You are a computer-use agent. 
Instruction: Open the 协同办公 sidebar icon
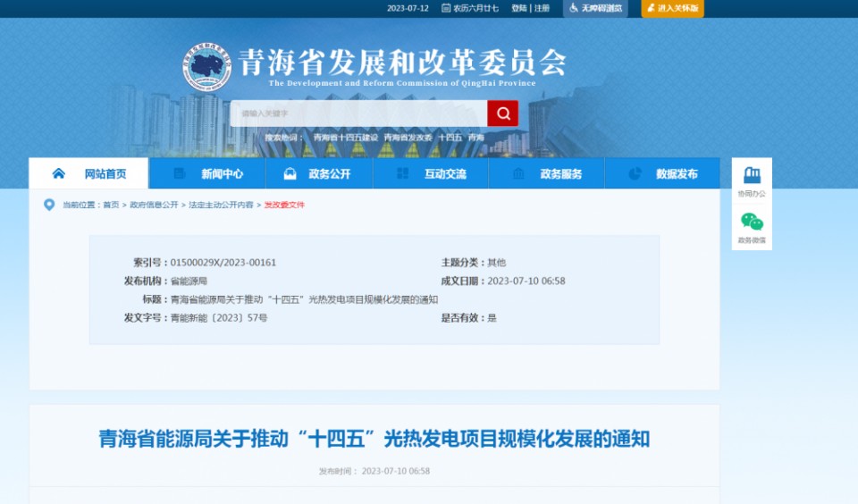click(x=752, y=178)
